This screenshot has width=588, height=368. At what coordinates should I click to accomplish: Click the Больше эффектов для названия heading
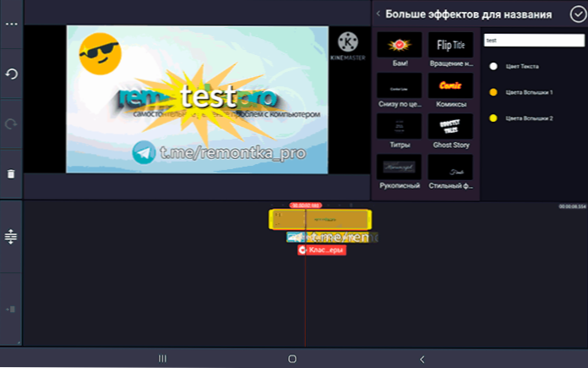(x=469, y=14)
